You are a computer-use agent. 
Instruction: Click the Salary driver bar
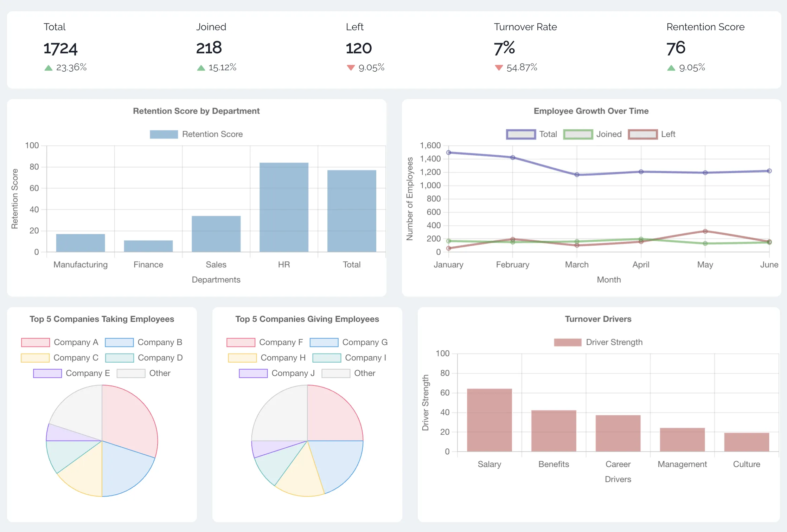click(490, 420)
